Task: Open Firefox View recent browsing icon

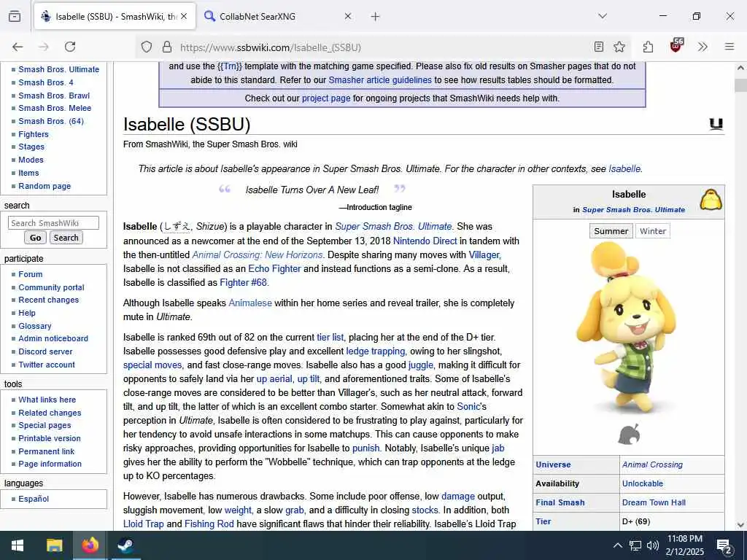Action: point(15,16)
